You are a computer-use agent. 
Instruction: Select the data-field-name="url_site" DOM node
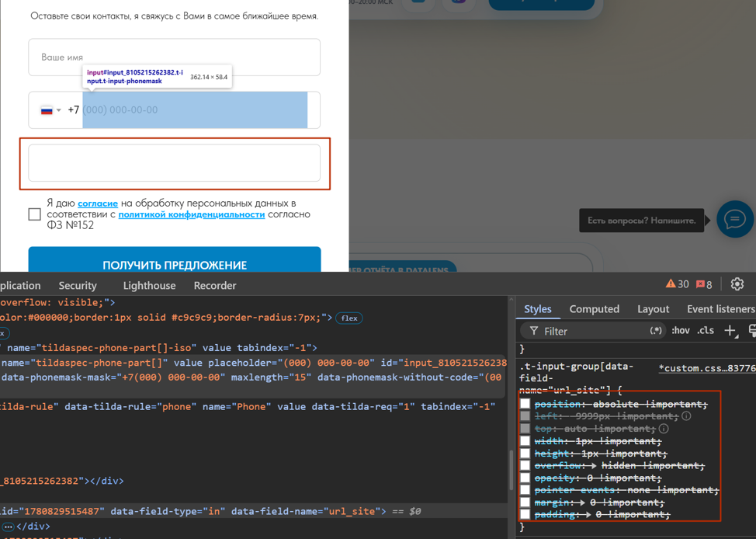254,511
